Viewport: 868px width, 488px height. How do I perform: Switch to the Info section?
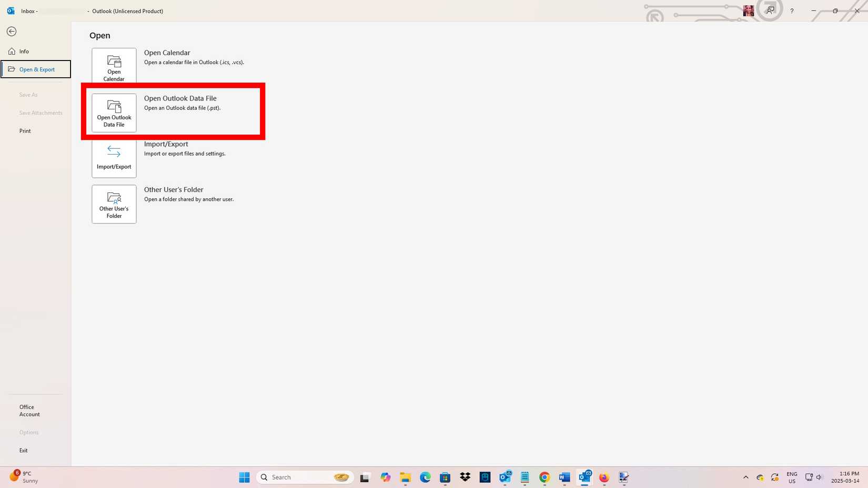[24, 51]
